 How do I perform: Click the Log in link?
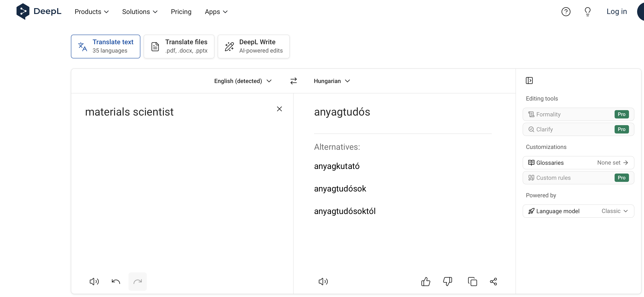pos(616,11)
